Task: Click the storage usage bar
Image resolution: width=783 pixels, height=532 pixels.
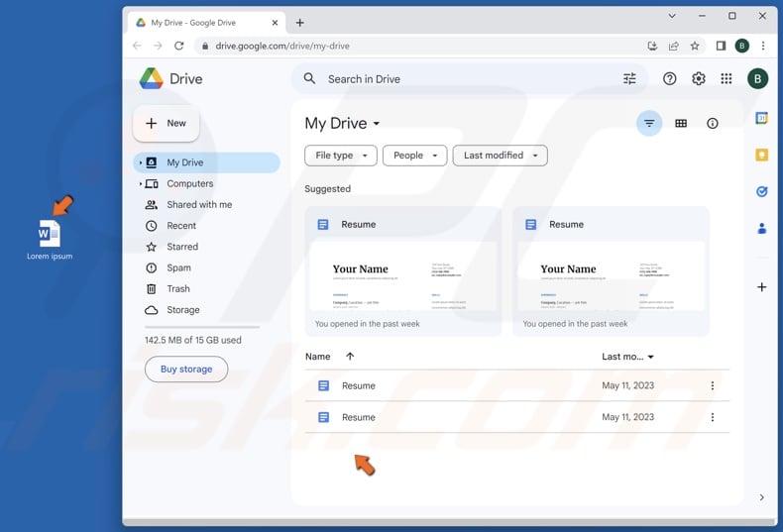Action: pyautogui.click(x=202, y=327)
